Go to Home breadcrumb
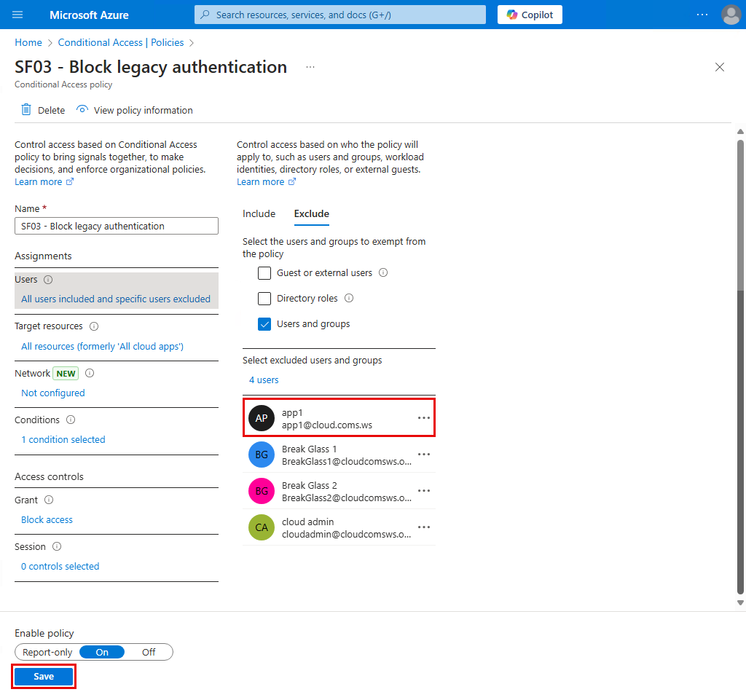Viewport: 746px width, 700px height. pyautogui.click(x=28, y=42)
